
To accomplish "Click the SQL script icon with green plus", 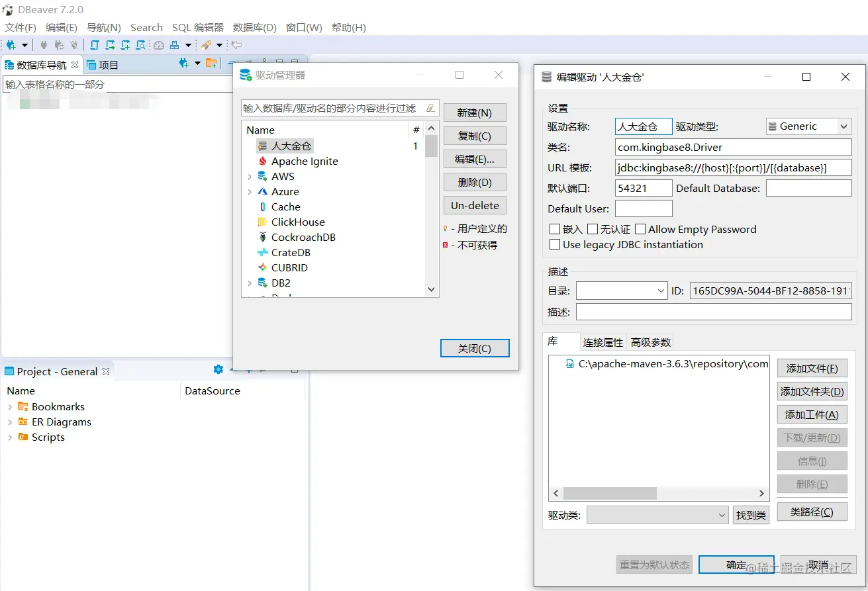I will (x=125, y=45).
